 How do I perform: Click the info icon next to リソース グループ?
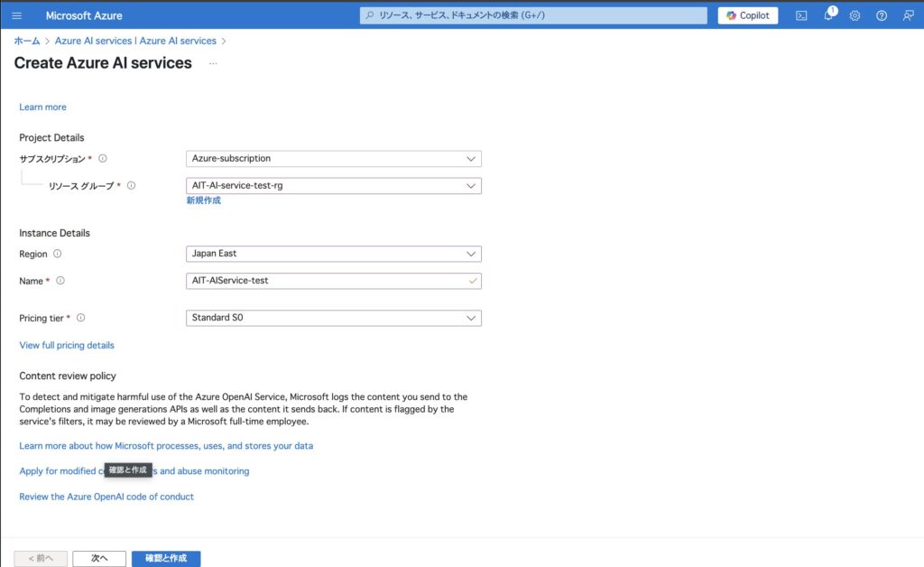[x=131, y=186]
